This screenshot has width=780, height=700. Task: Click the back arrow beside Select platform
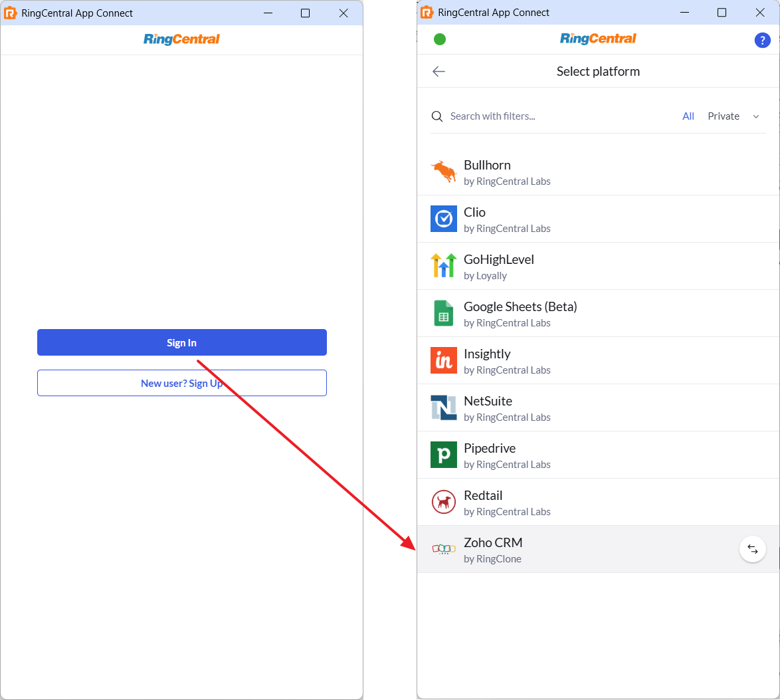[x=439, y=72]
